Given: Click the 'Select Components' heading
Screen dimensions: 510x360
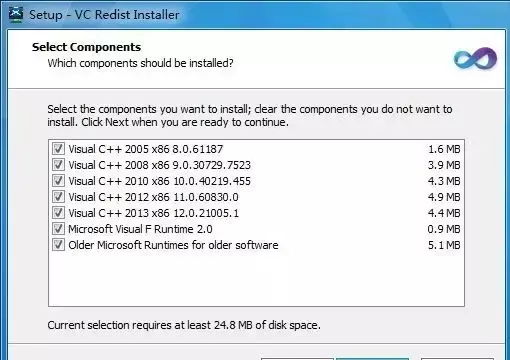Looking at the screenshot, I should 86,47.
